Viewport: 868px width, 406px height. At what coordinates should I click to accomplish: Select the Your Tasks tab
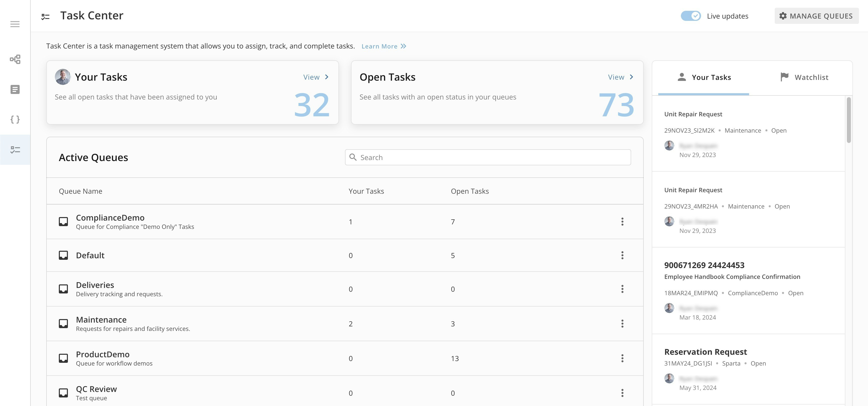tap(704, 77)
